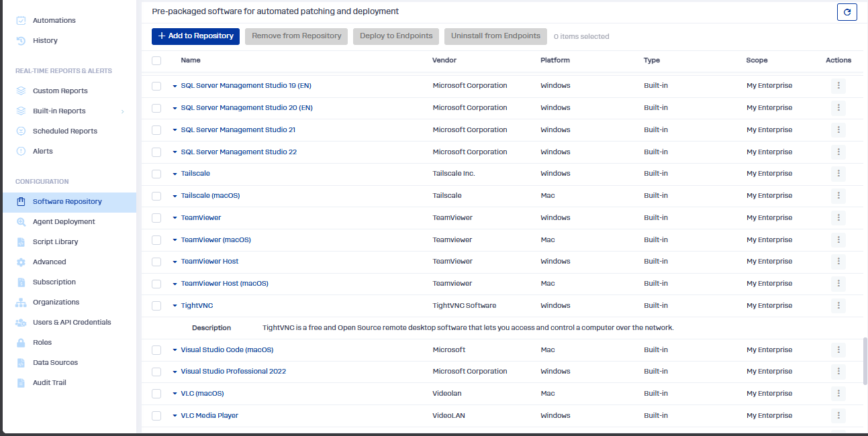Click the Audit Trail icon

coord(21,382)
